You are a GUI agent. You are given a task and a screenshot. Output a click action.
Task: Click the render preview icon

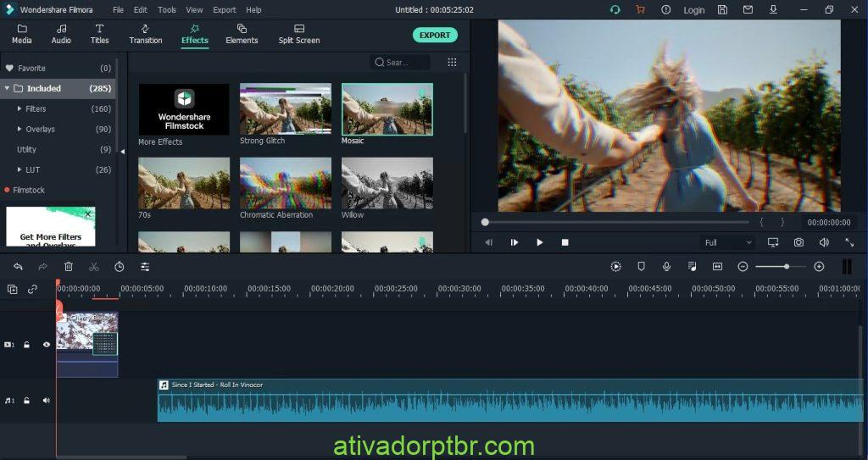[x=615, y=267]
